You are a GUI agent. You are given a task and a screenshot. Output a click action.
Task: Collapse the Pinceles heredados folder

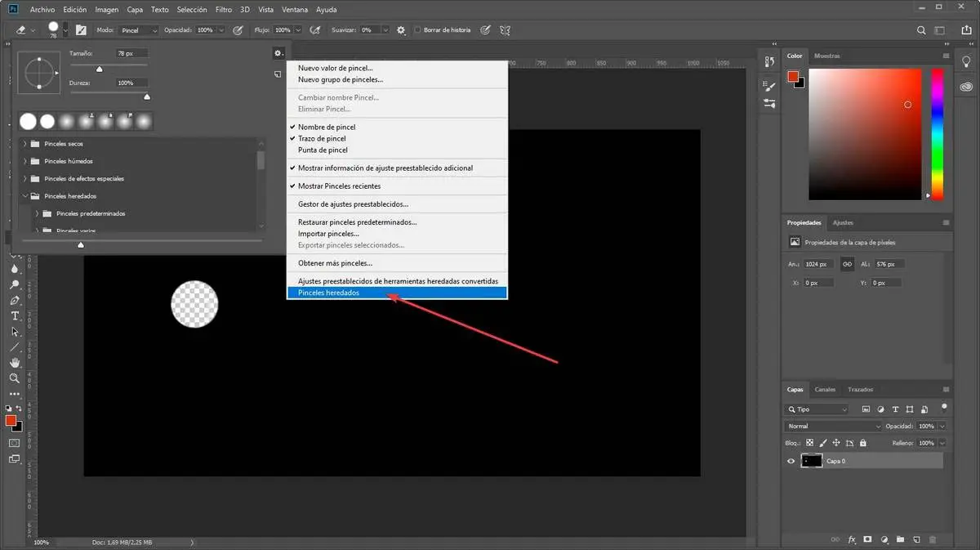click(x=25, y=196)
